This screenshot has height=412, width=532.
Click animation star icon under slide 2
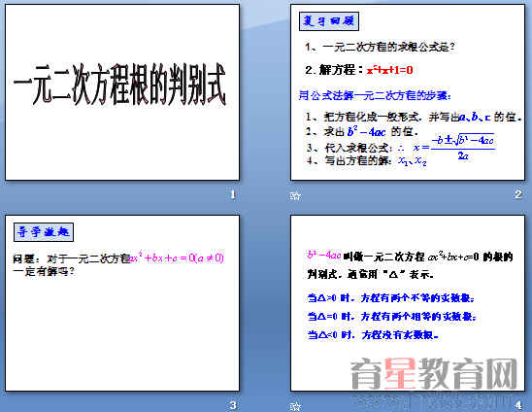point(295,195)
